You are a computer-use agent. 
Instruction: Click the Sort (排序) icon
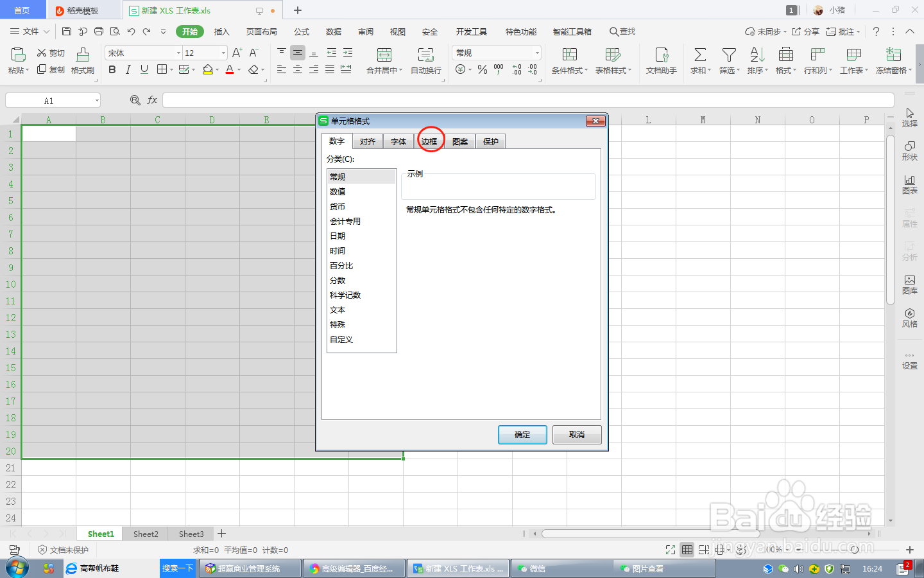point(757,55)
